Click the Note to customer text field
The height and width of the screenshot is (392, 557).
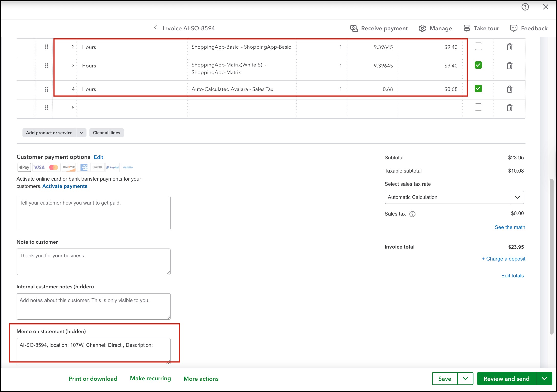coord(93,261)
